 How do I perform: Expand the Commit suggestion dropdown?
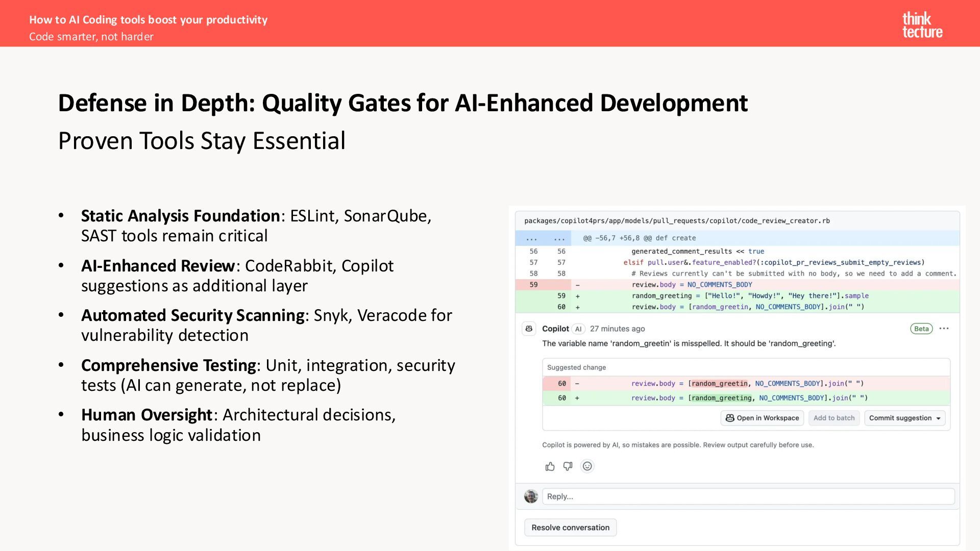click(x=938, y=418)
